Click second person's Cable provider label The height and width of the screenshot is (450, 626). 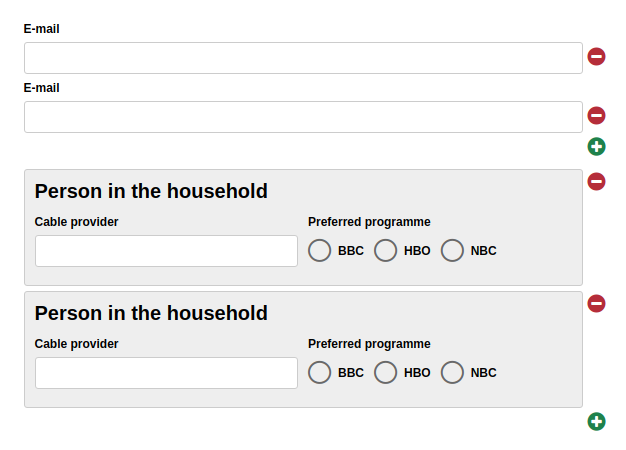click(x=76, y=344)
